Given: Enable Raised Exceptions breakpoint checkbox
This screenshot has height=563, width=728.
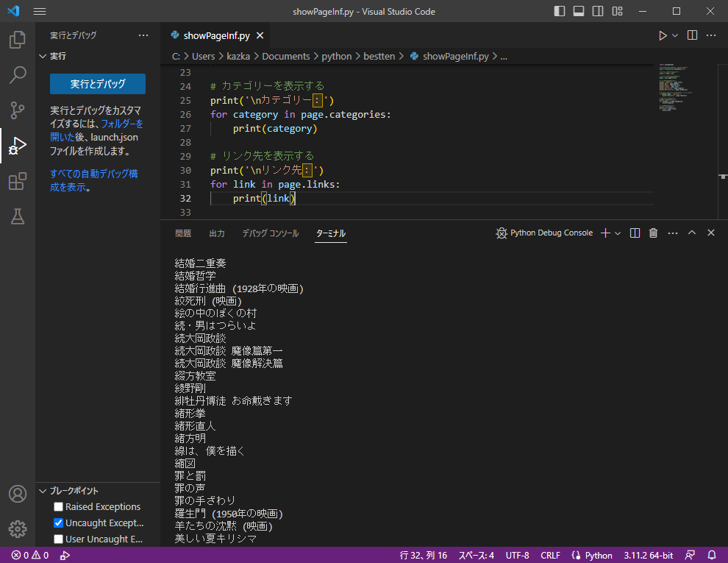Looking at the screenshot, I should (x=59, y=507).
